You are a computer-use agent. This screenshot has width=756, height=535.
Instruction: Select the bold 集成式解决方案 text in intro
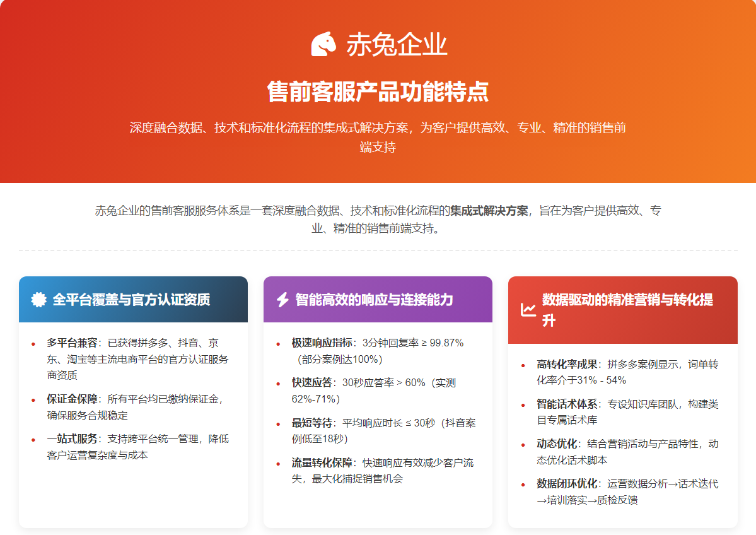[489, 211]
